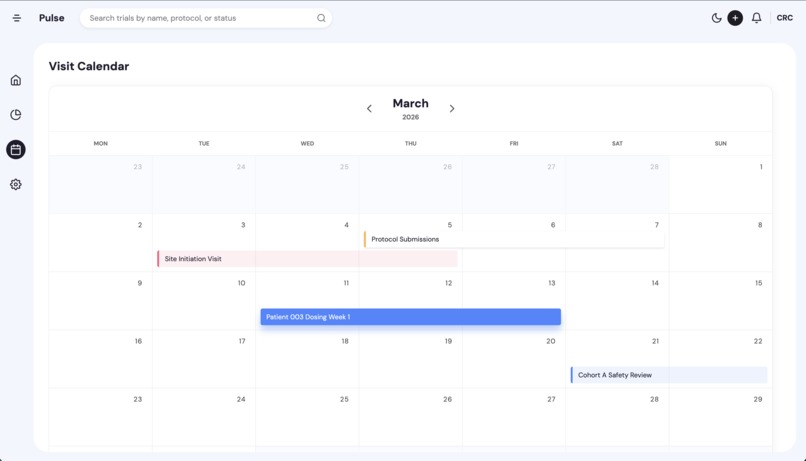The height and width of the screenshot is (461, 806).
Task: Focus the trial search field
Action: pos(206,18)
